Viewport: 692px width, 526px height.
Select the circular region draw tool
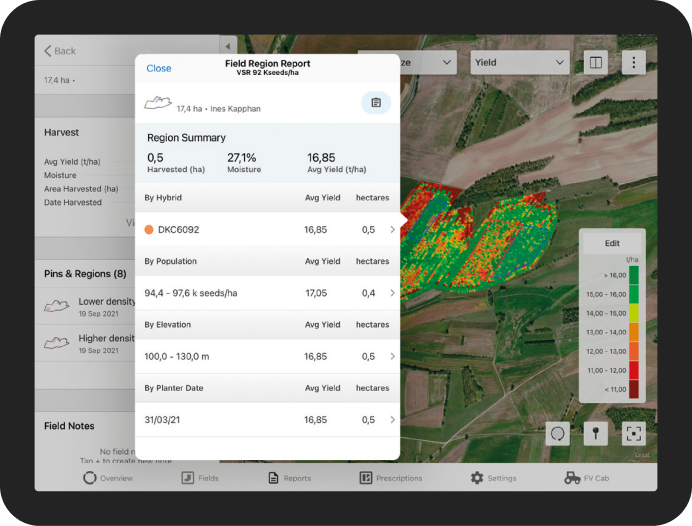[559, 433]
